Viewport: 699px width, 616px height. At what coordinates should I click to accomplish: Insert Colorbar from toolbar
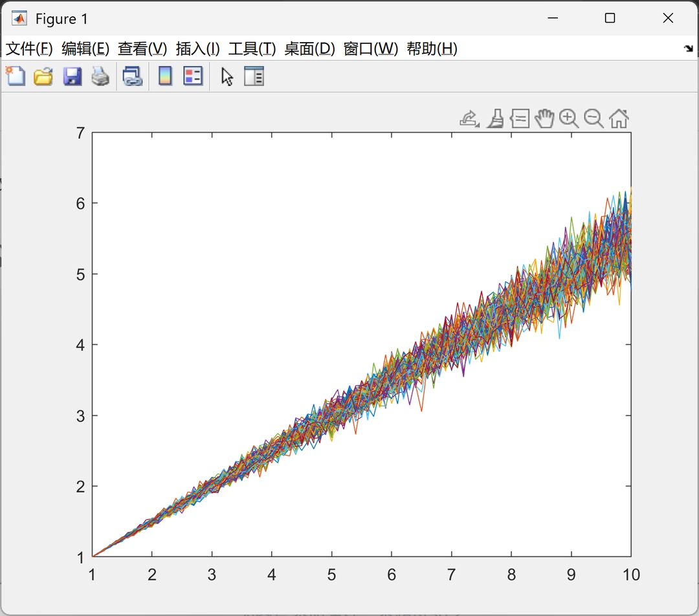166,76
